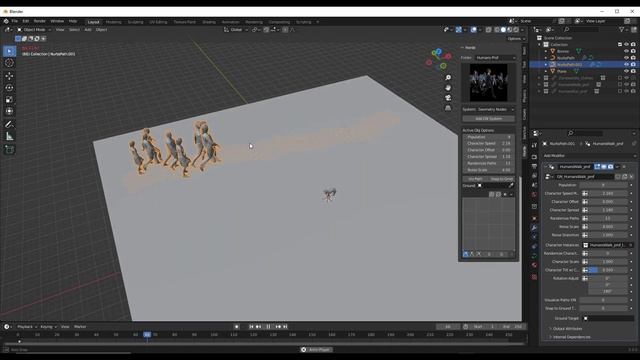Select the Move tool
The image size is (640, 360).
[x=9, y=76]
